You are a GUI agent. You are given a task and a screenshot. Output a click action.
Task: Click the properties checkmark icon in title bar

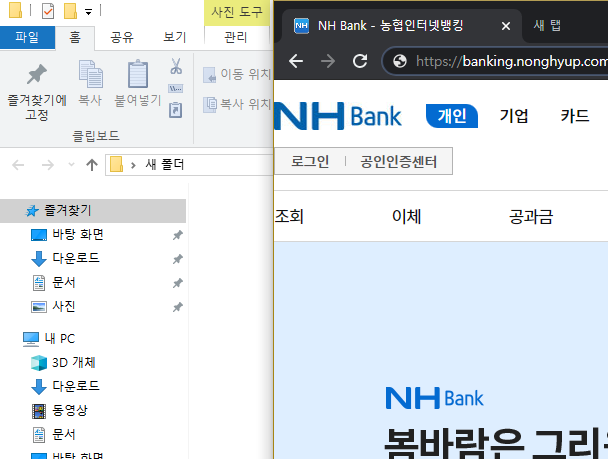tap(48, 10)
